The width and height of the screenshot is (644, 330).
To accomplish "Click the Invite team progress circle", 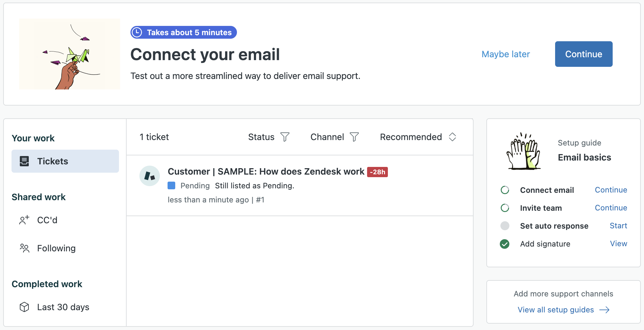I will pyautogui.click(x=505, y=208).
